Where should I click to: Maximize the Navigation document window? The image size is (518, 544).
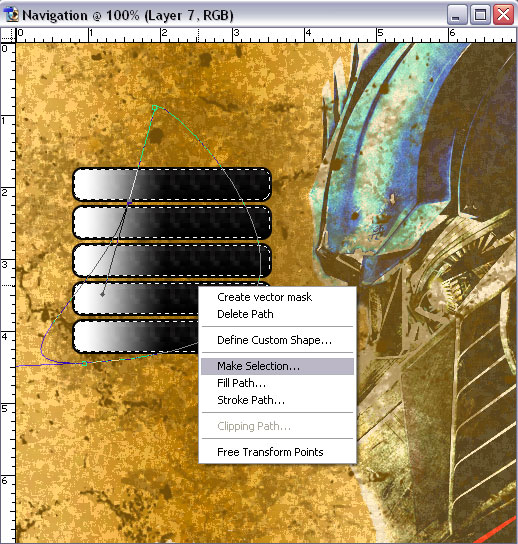click(x=481, y=15)
